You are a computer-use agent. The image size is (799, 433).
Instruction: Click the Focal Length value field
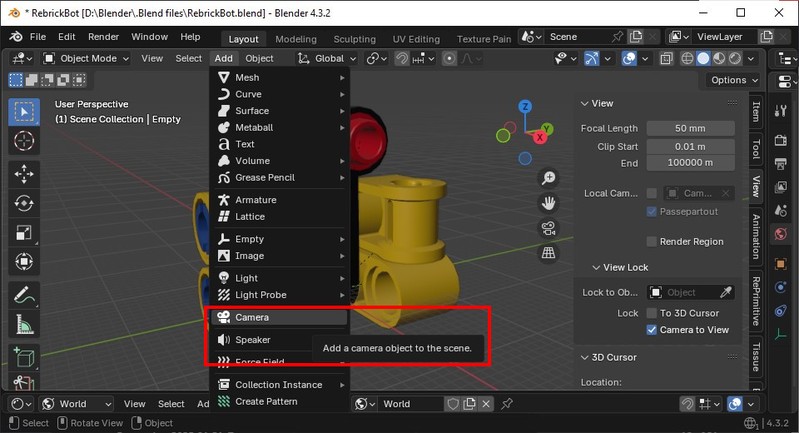pyautogui.click(x=690, y=128)
